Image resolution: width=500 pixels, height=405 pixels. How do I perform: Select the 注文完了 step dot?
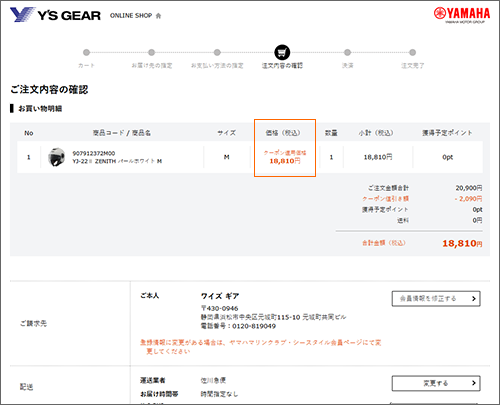pyautogui.click(x=412, y=52)
